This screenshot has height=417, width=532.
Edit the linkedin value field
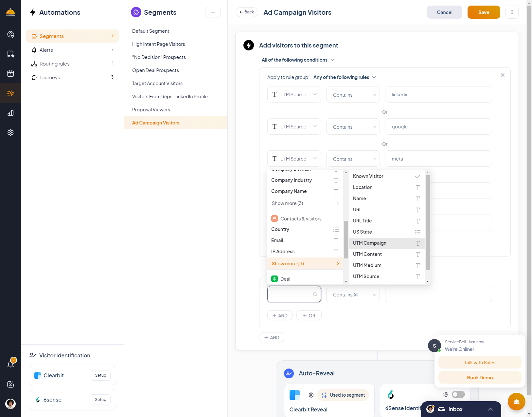pyautogui.click(x=438, y=94)
